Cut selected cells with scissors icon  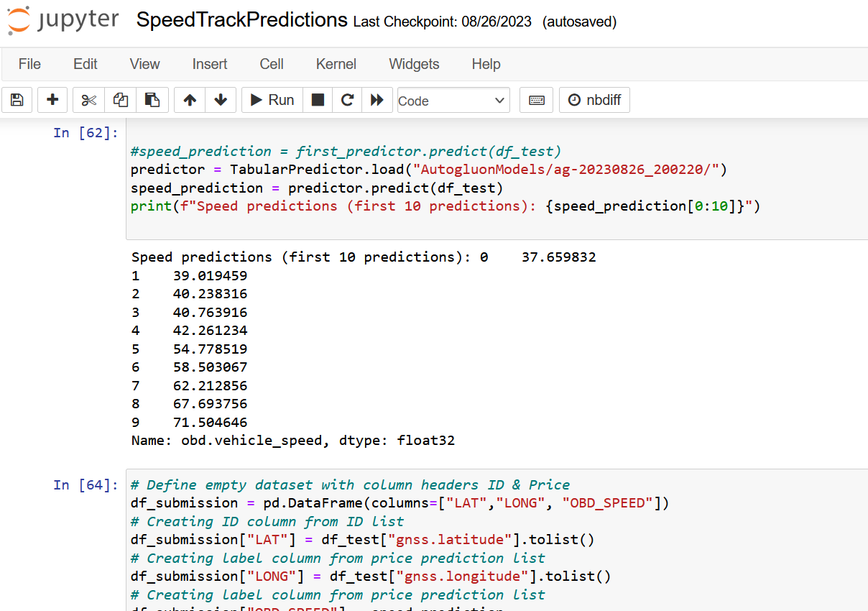click(88, 100)
